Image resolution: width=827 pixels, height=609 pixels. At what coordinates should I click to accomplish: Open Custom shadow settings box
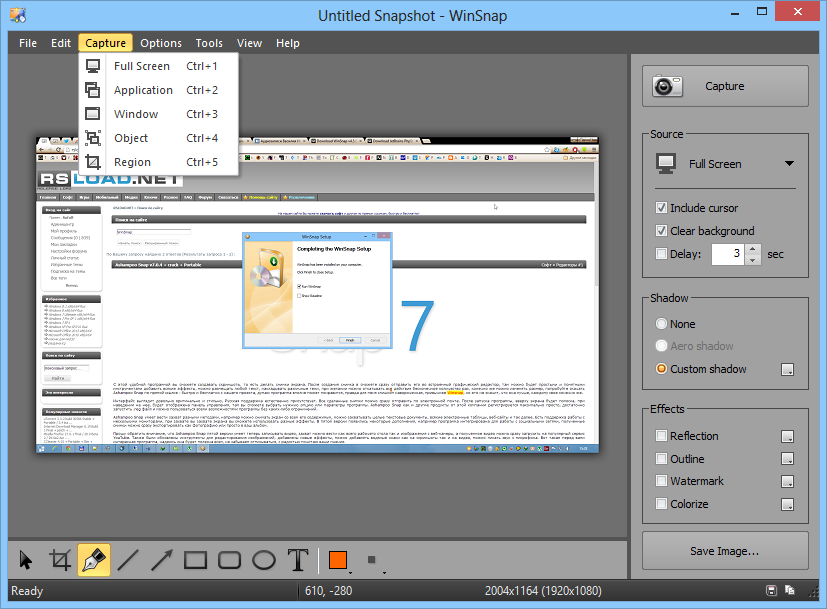(787, 370)
